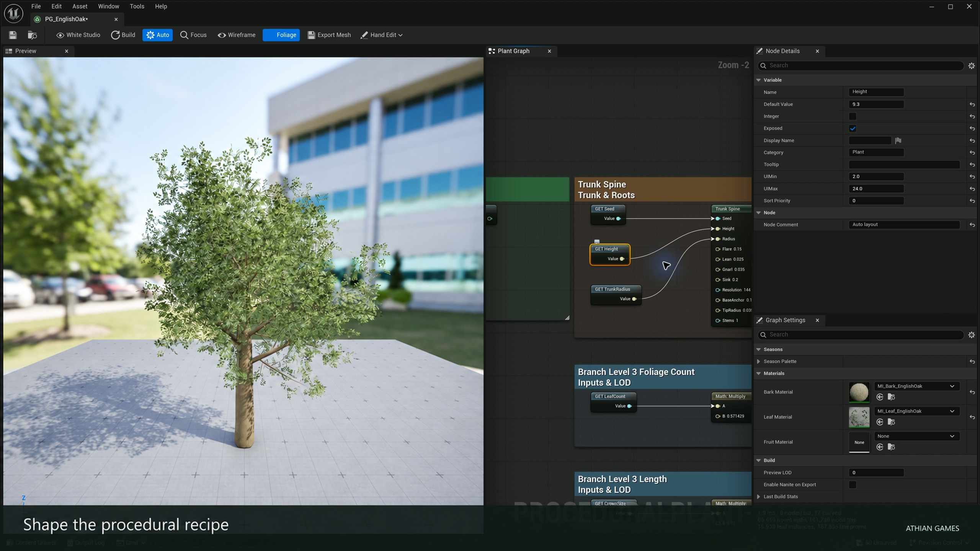Click the Save asset floppy icon
Screen dimensions: 980x551
13,35
